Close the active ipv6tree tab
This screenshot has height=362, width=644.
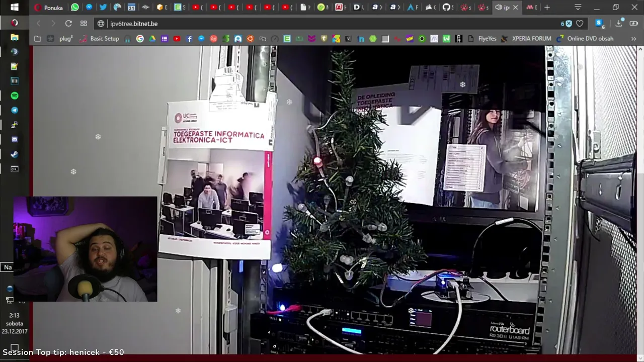pyautogui.click(x=515, y=7)
